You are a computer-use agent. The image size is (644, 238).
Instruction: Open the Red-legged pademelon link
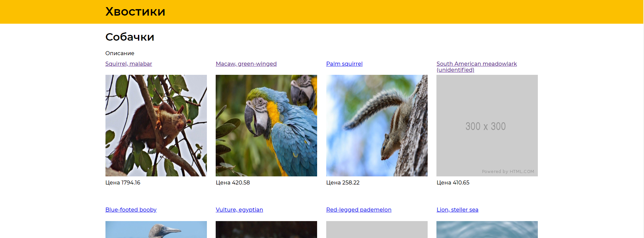(359, 210)
